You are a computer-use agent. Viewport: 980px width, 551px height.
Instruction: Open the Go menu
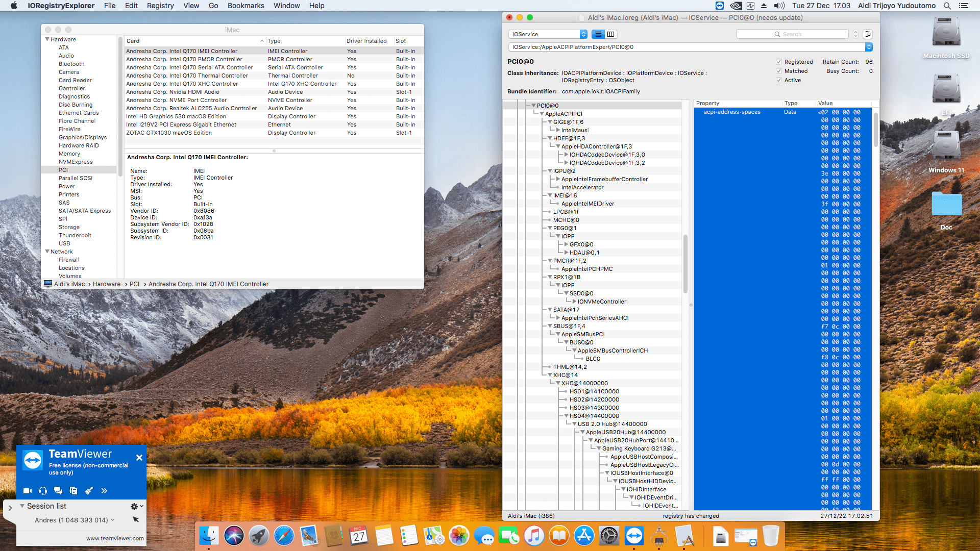pyautogui.click(x=213, y=6)
